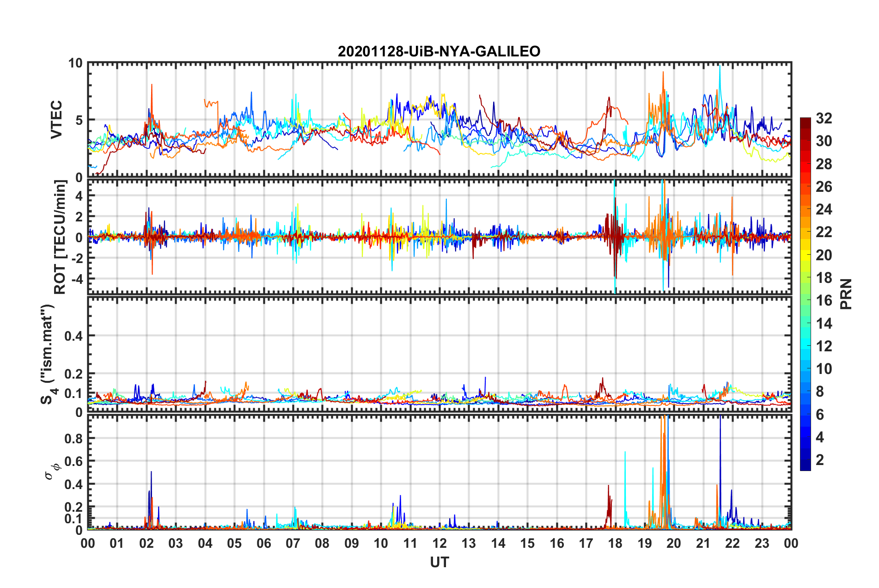This screenshot has width=879, height=588.
Task: Select colorbar tick label 2
Action: point(820,460)
